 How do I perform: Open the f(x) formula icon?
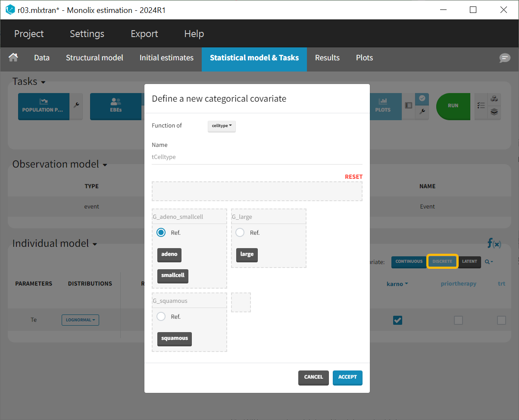point(494,243)
